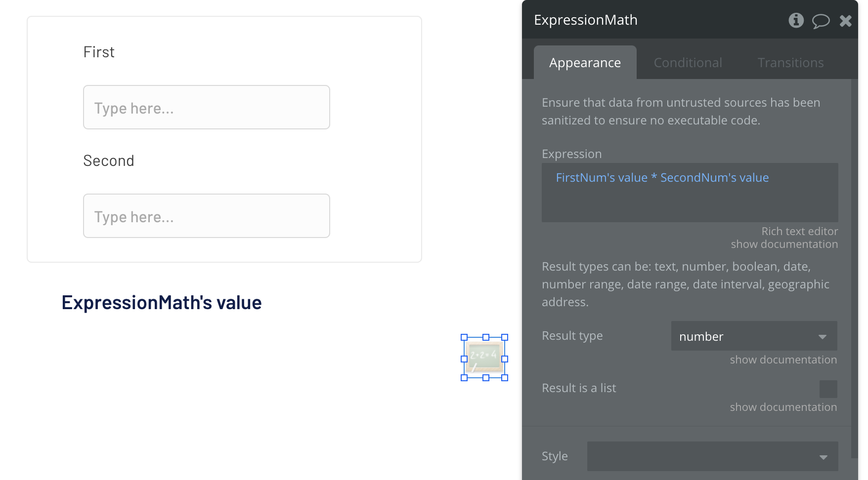Viewport: 868px width, 480px height.
Task: Show documentation for Expression field
Action: 784,244
